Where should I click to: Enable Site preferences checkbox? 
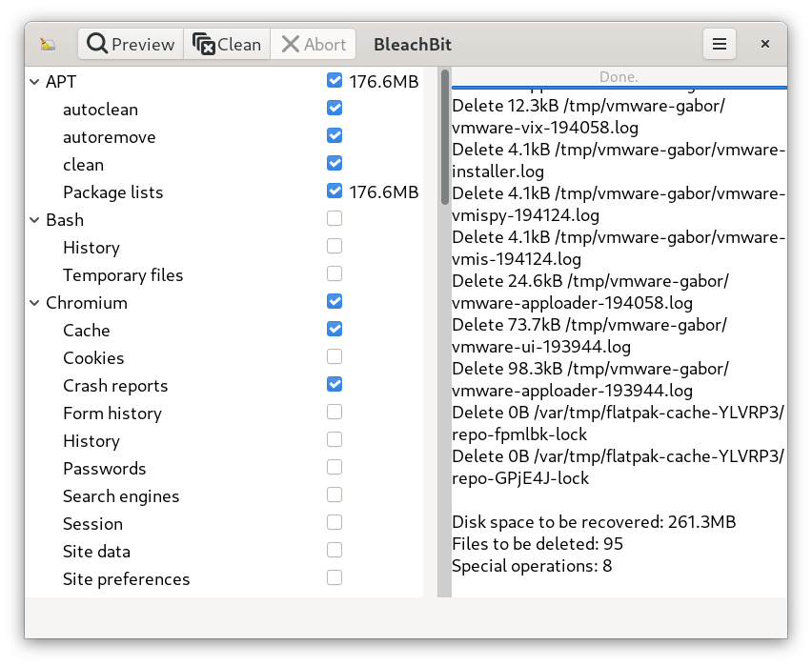pos(335,577)
